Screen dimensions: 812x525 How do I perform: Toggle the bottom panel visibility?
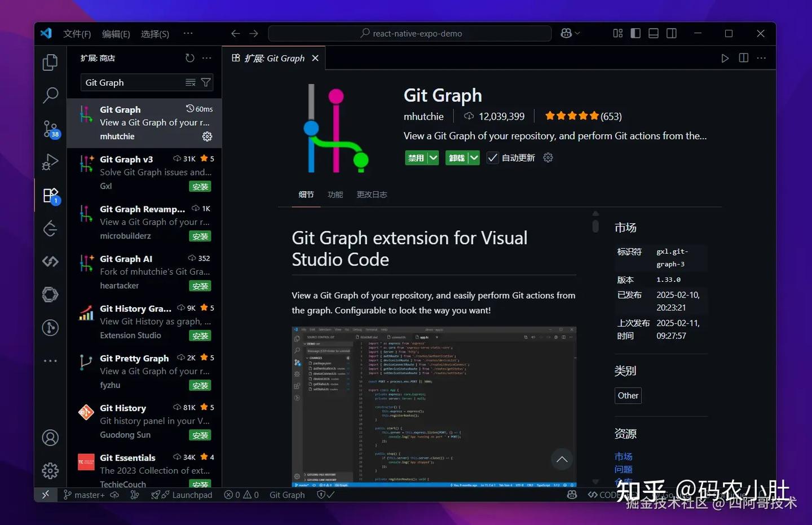(654, 34)
